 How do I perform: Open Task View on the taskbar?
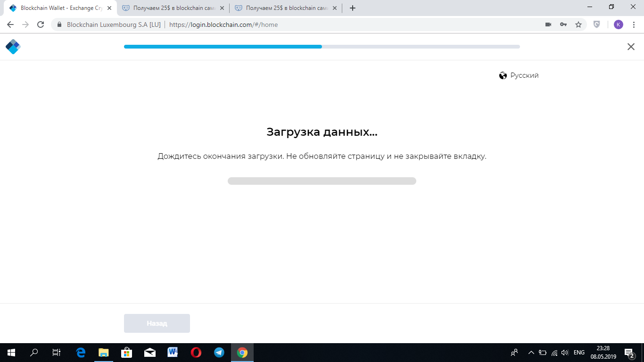[57, 353]
